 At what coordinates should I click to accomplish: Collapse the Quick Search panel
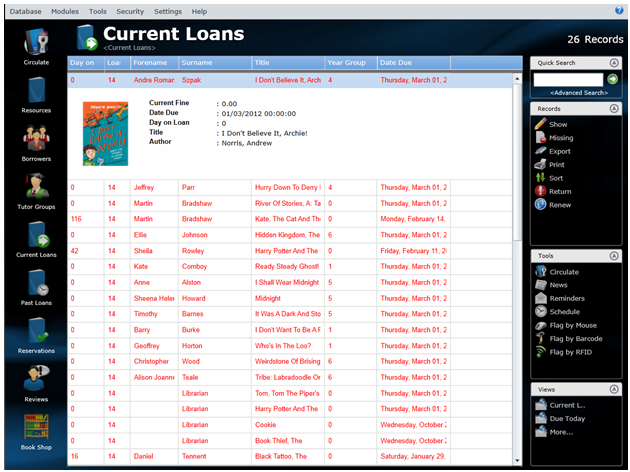[x=613, y=62]
